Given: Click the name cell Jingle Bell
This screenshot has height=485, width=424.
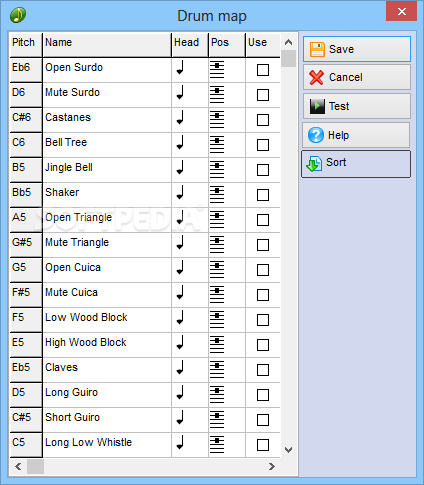Looking at the screenshot, I should pos(107,170).
